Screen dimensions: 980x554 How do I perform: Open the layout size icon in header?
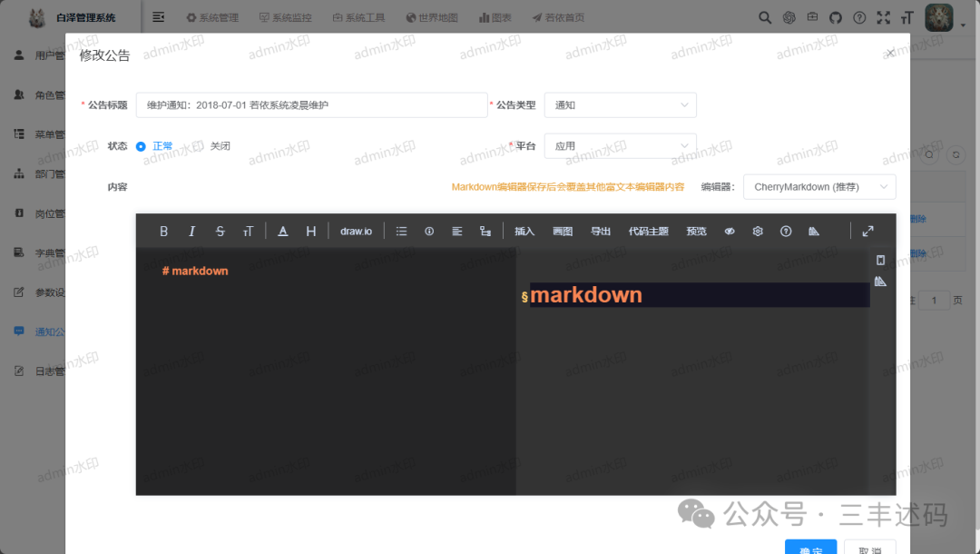coord(906,17)
